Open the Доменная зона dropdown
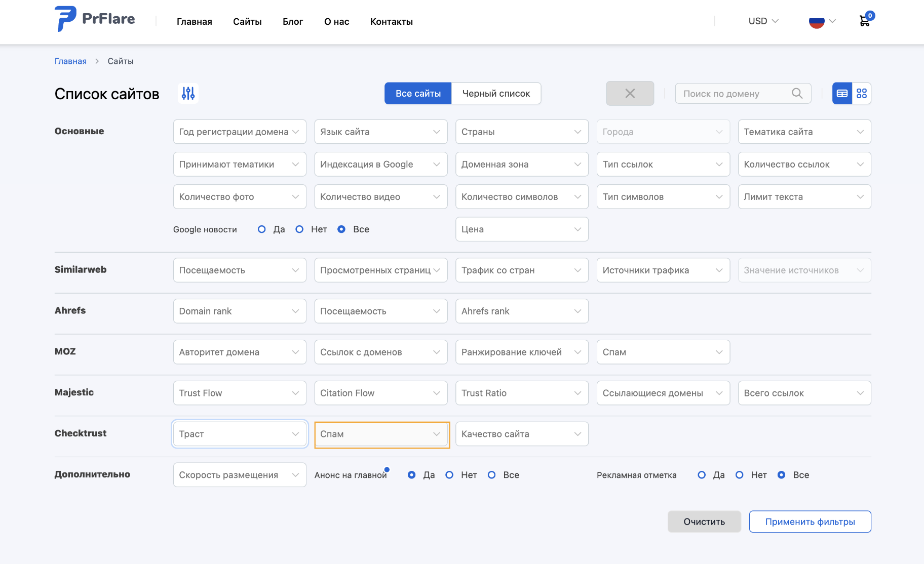This screenshot has height=564, width=924. point(522,164)
